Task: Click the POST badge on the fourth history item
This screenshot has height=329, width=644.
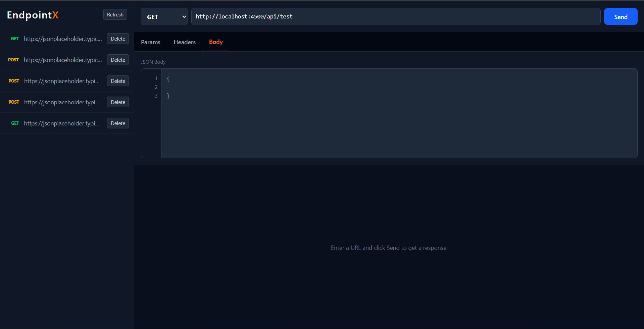Action: pyautogui.click(x=14, y=102)
